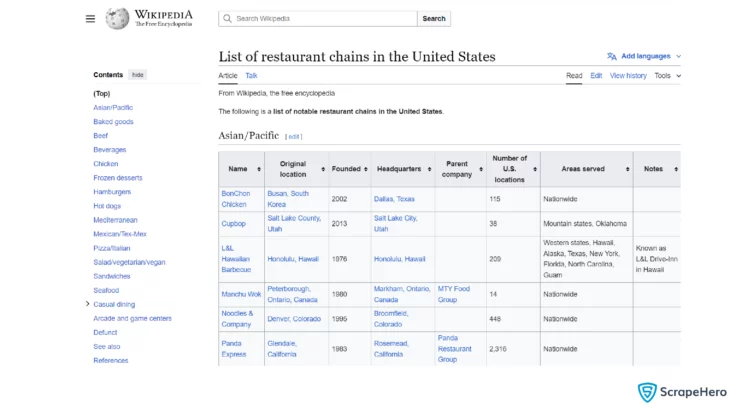Jump to Chicken section
The width and height of the screenshot is (744, 413).
click(106, 163)
